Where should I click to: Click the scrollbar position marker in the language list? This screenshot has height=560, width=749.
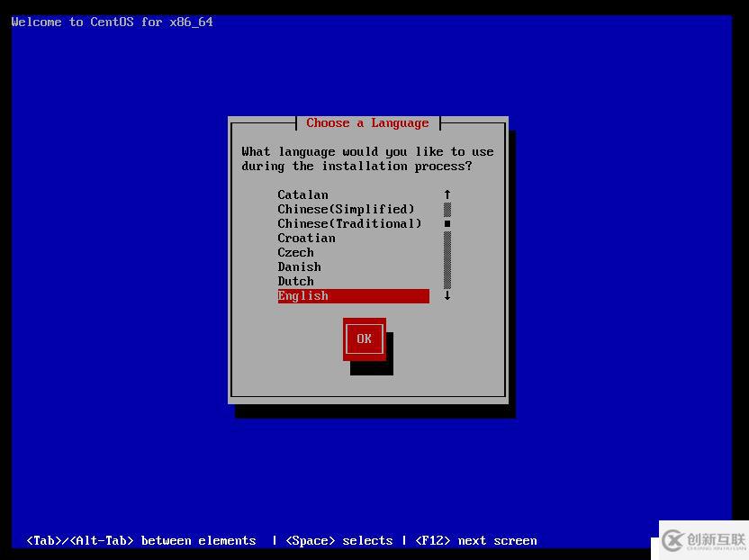click(447, 223)
